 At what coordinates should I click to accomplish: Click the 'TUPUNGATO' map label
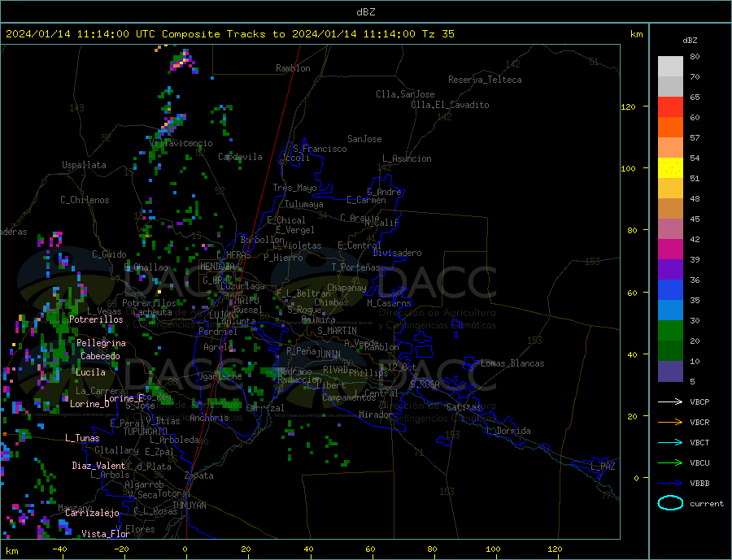tap(146, 432)
